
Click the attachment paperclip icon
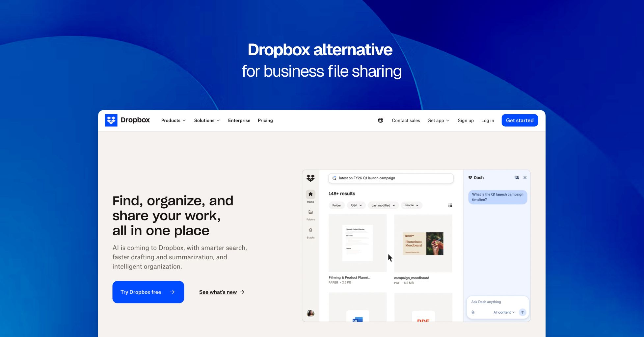pos(473,312)
